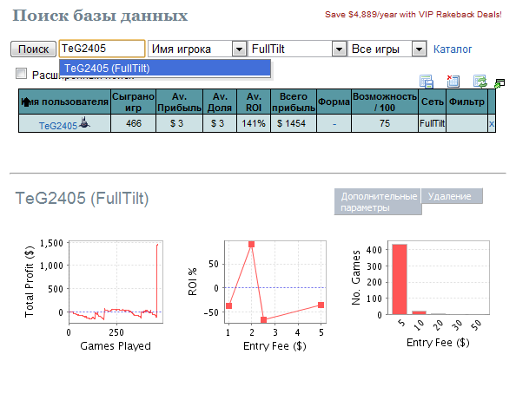Click the clear table icon with red X
Screen dimensions: 516x420
pos(453,82)
